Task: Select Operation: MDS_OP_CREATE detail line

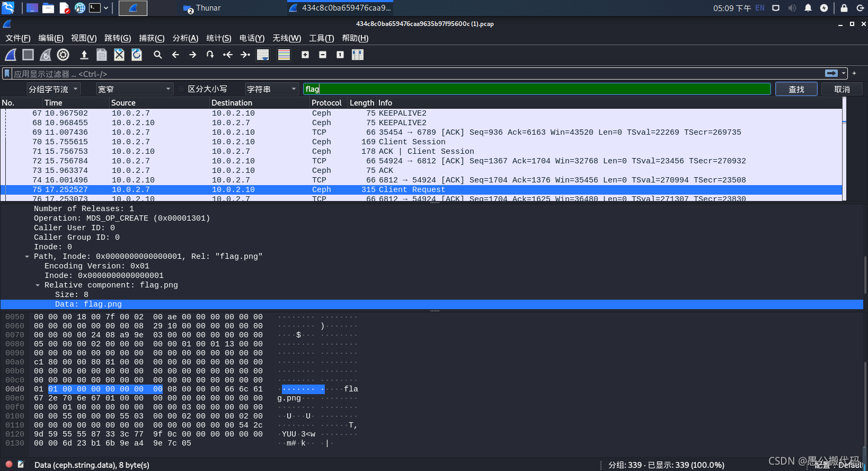Action: [122, 219]
